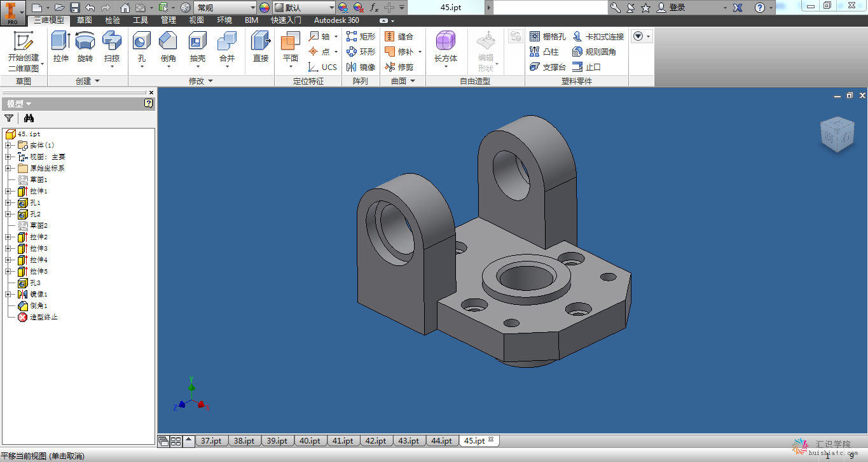The height and width of the screenshot is (462, 868).
Task: Click the ViewCube in the viewport
Action: [837, 134]
